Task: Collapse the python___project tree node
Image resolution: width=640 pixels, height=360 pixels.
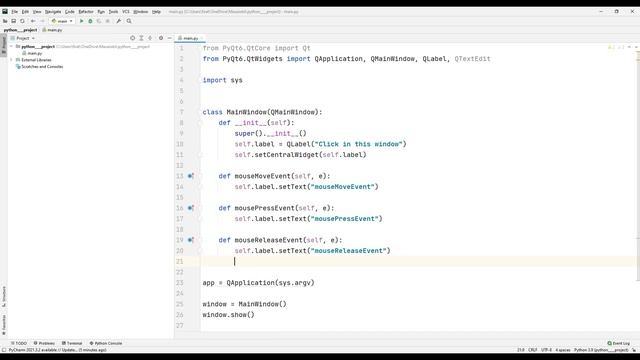Action: click(11, 47)
